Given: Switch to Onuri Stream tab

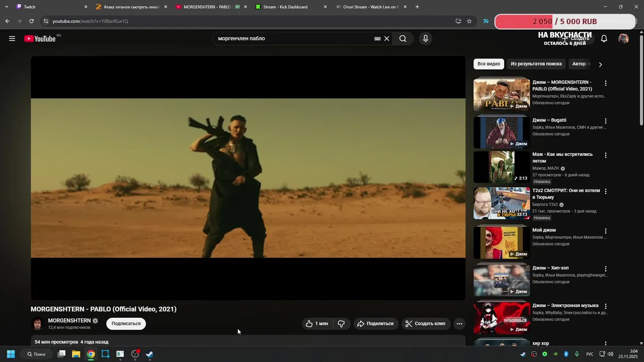Looking at the screenshot, I should click(x=371, y=7).
